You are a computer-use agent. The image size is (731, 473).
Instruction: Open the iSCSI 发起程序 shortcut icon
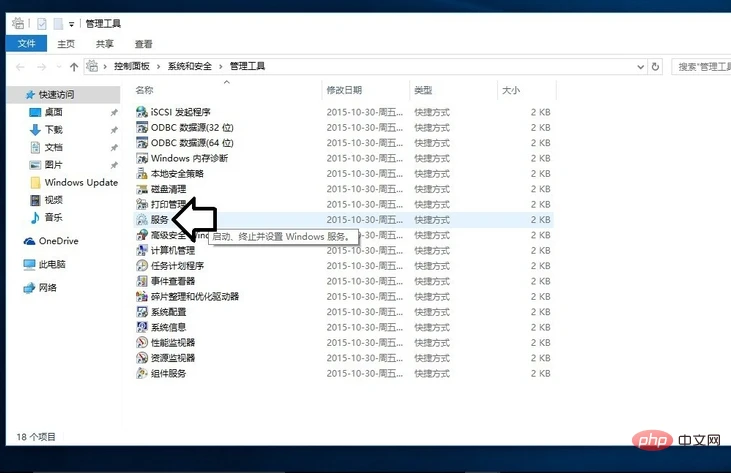click(142, 112)
